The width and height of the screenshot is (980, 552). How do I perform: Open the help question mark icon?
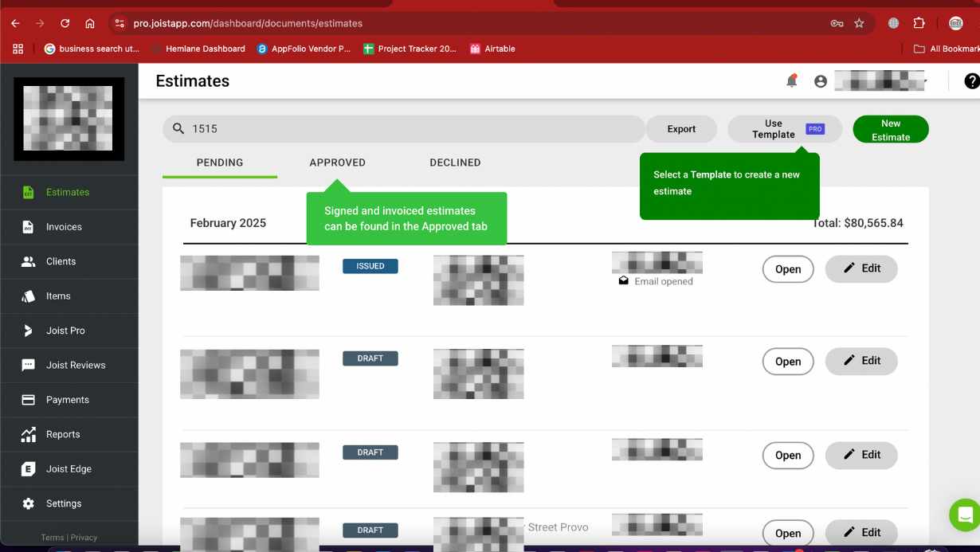click(971, 81)
